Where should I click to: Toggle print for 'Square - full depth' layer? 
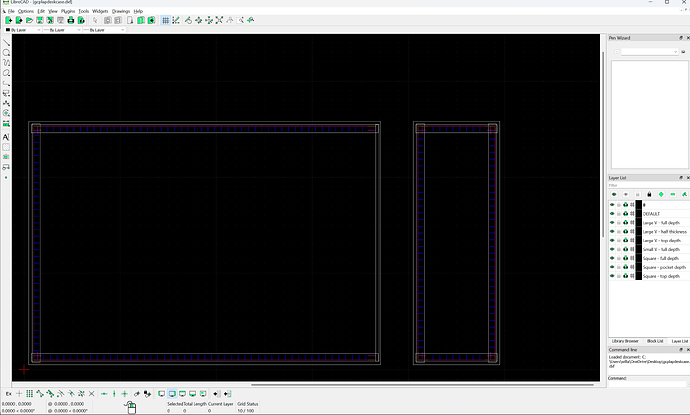coord(625,258)
